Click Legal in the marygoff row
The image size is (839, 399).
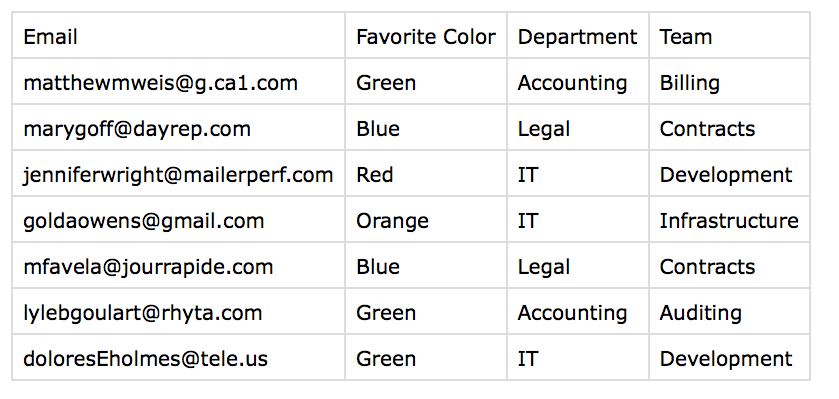coord(578,127)
